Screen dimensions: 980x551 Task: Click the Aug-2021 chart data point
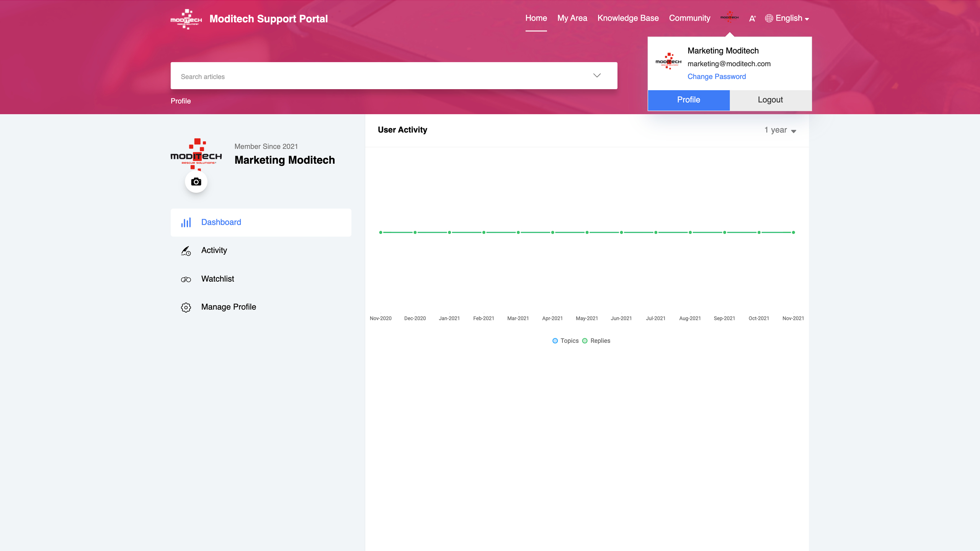coord(690,232)
